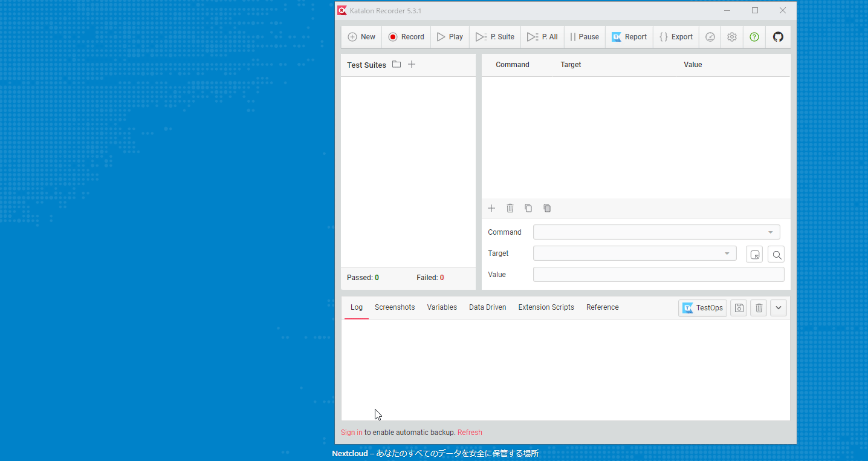Open the green help question icon
The height and width of the screenshot is (461, 868).
pos(754,37)
